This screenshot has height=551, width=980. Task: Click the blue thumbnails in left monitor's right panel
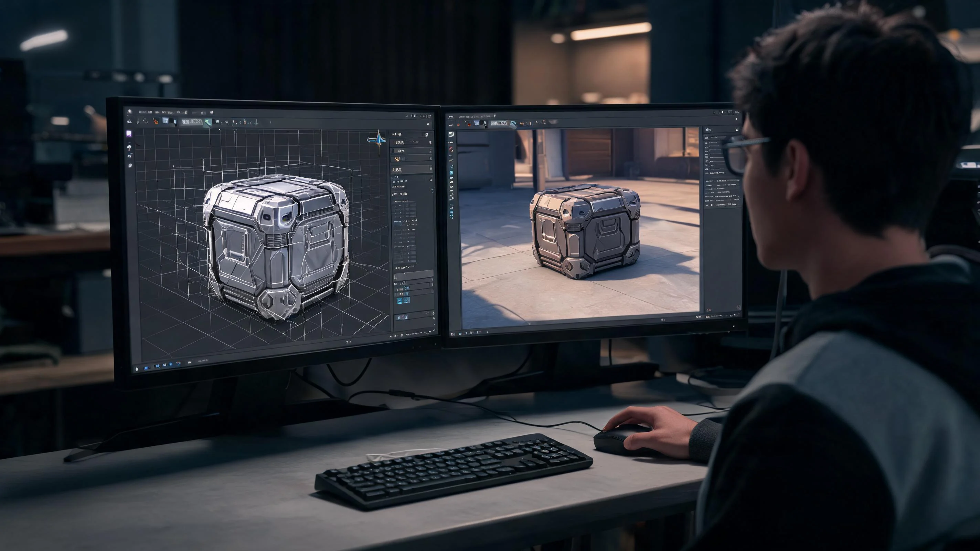coord(403,300)
